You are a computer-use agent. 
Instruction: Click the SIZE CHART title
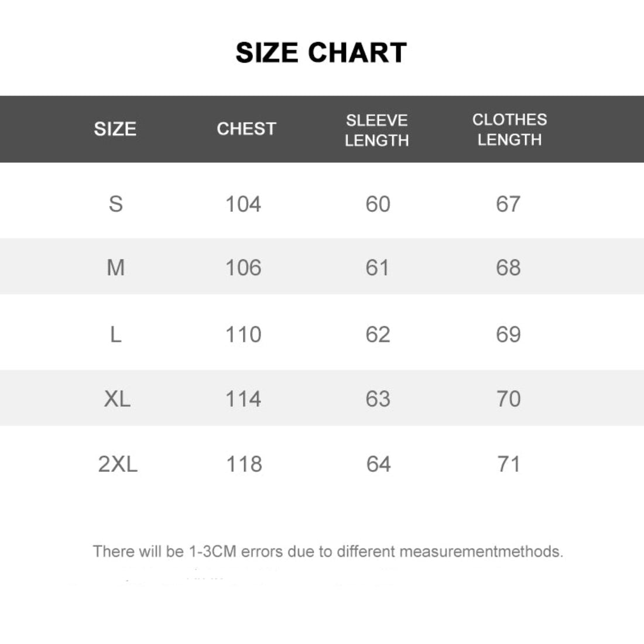(321, 53)
